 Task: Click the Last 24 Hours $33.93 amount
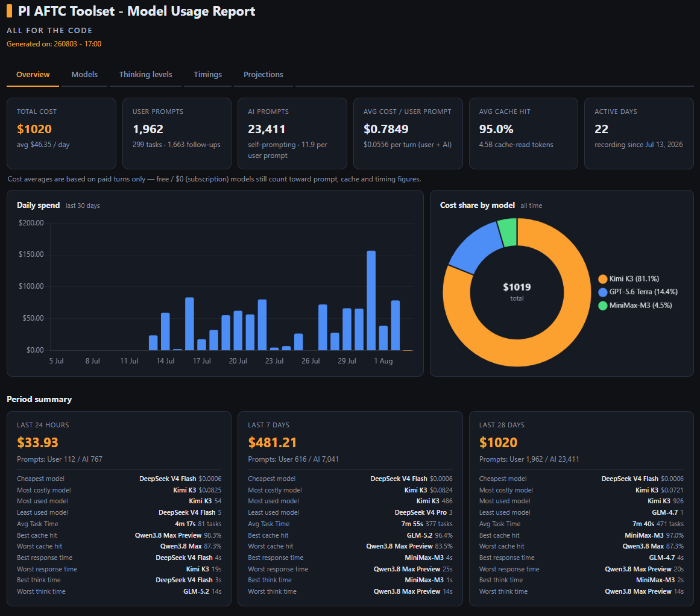point(37,442)
